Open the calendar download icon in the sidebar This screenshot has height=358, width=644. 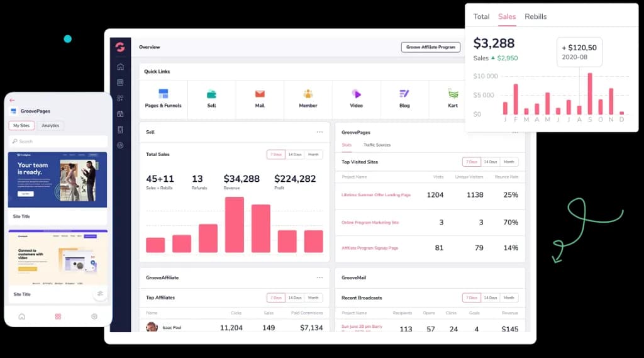tap(120, 114)
